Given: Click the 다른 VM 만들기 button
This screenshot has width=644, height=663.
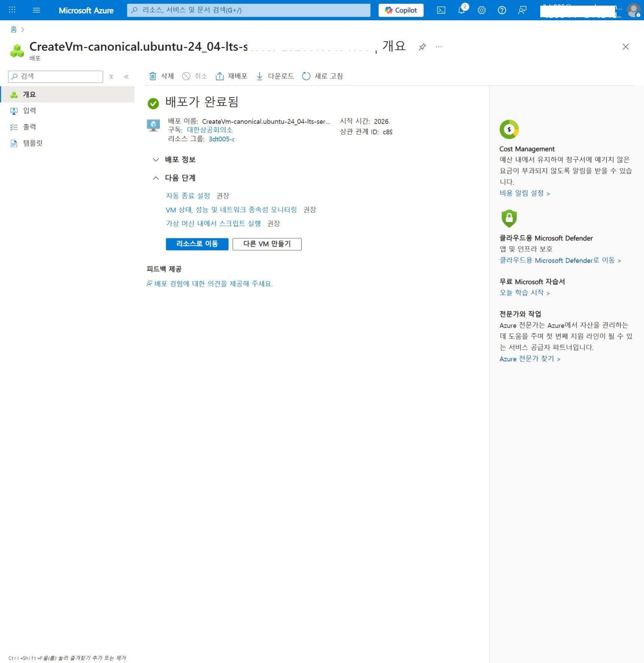Looking at the screenshot, I should [267, 244].
